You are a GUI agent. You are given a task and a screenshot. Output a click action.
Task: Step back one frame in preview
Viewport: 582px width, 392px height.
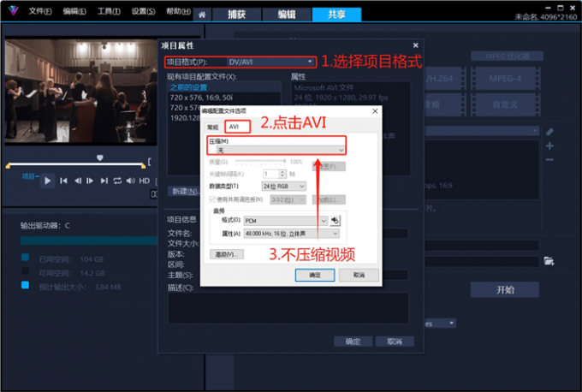click(x=78, y=181)
